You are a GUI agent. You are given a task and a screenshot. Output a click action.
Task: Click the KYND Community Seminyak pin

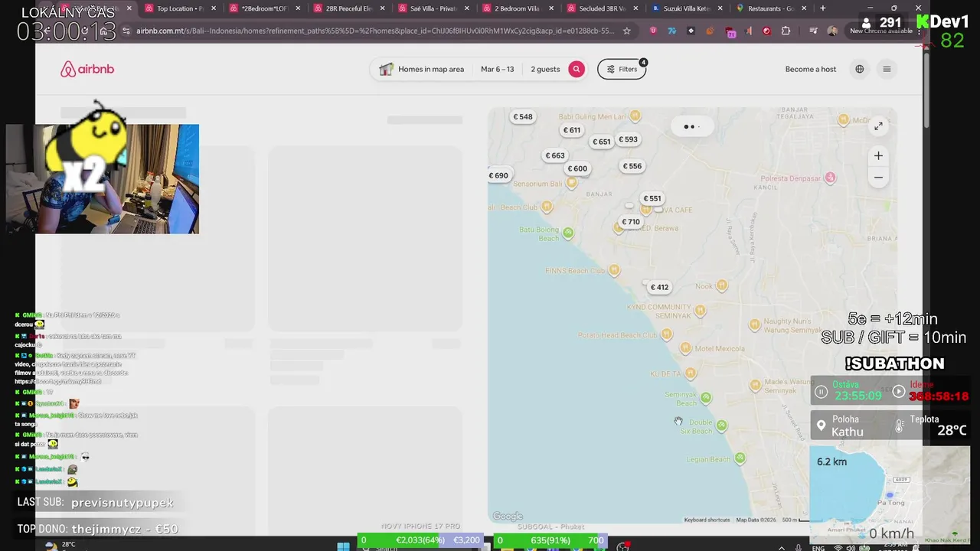pyautogui.click(x=700, y=311)
